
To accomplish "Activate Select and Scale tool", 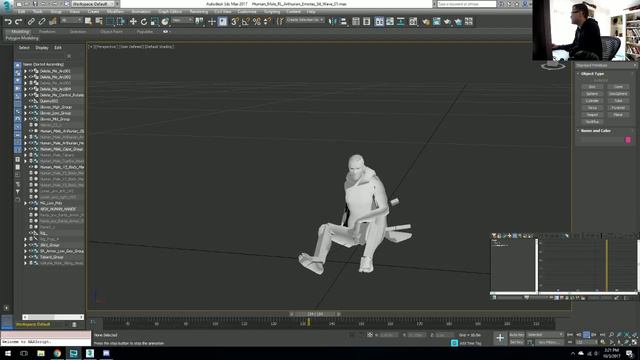I will coord(154,22).
